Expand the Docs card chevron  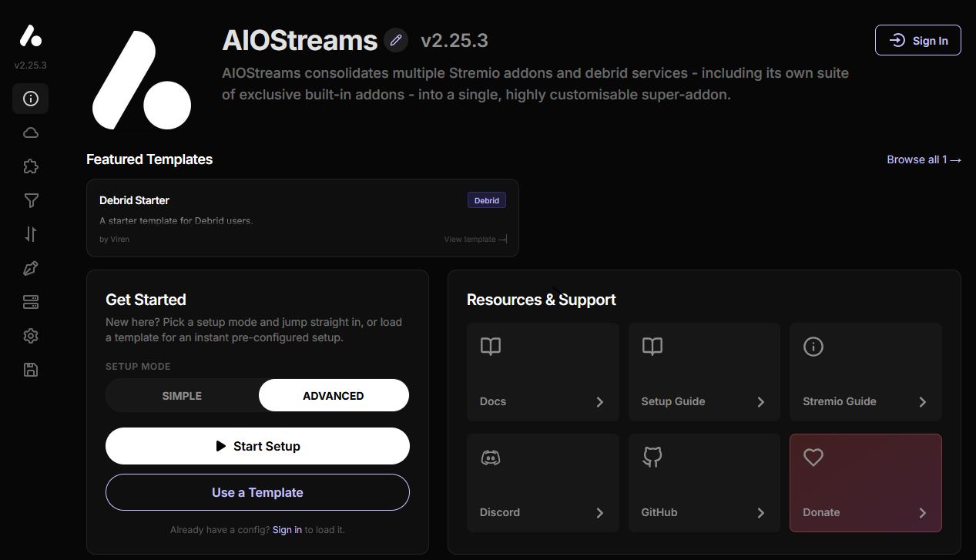tap(599, 401)
